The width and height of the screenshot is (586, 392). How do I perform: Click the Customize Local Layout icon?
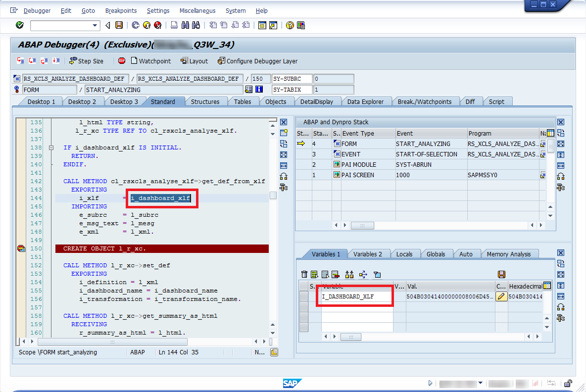[301, 25]
